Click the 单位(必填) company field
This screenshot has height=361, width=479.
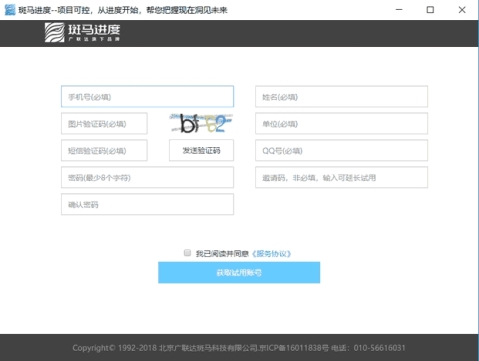click(341, 124)
